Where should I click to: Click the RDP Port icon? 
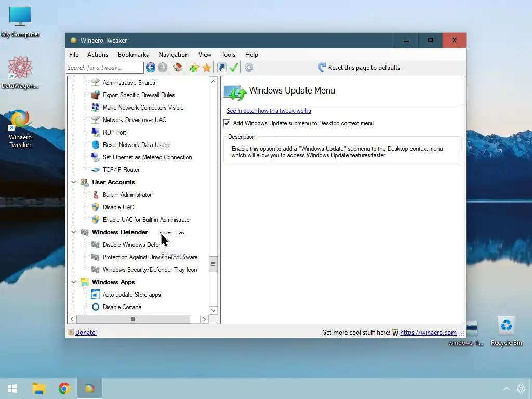[96, 132]
